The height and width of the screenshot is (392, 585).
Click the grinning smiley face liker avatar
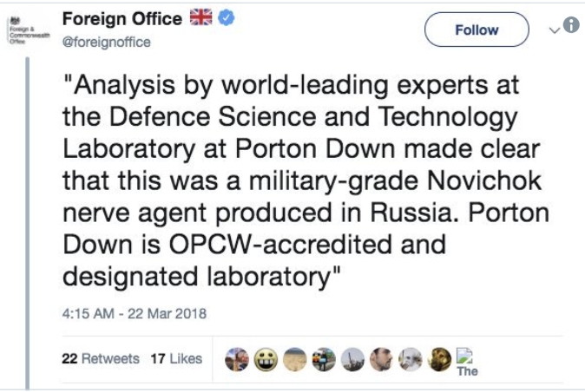(265, 358)
